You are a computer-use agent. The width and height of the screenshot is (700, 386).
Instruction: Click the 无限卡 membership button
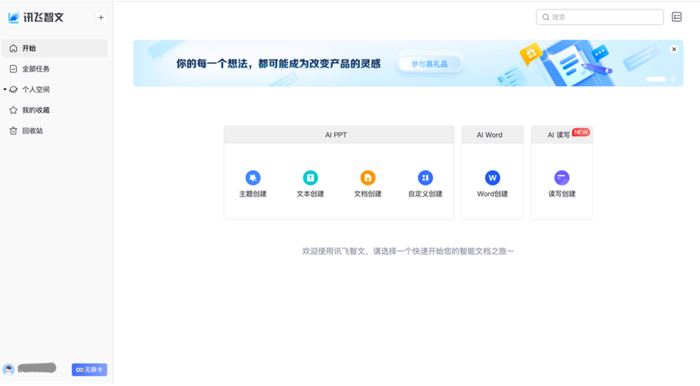click(x=89, y=369)
